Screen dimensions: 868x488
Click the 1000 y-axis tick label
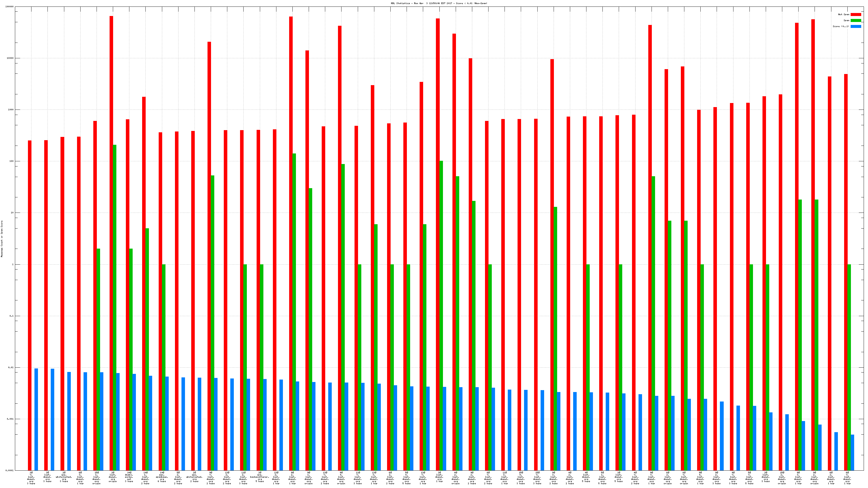(11, 110)
